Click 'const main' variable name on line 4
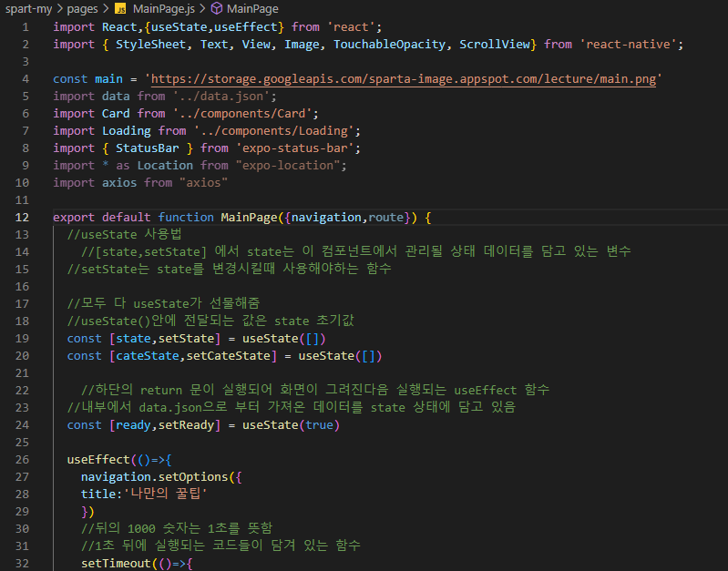 tap(108, 79)
